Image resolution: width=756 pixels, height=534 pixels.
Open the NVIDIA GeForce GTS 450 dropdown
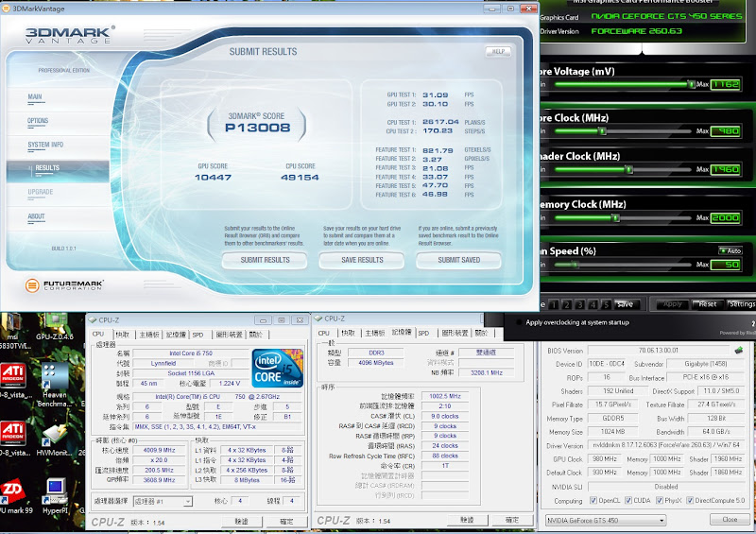point(606,520)
